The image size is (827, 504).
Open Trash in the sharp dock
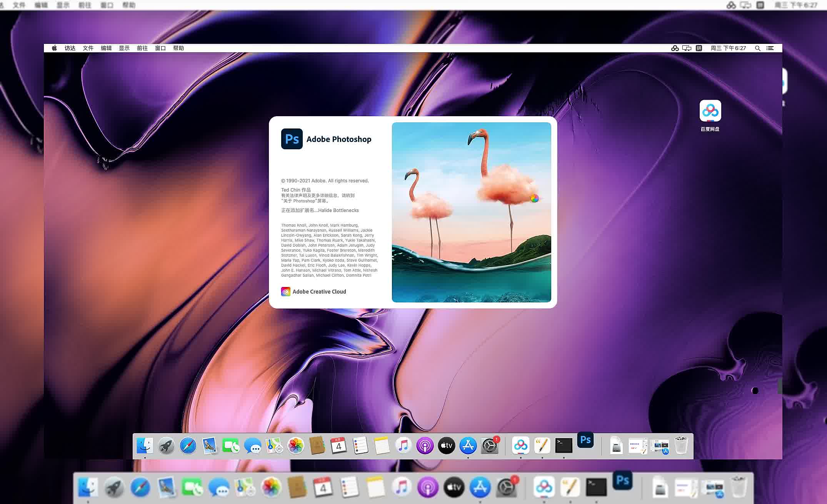point(681,446)
